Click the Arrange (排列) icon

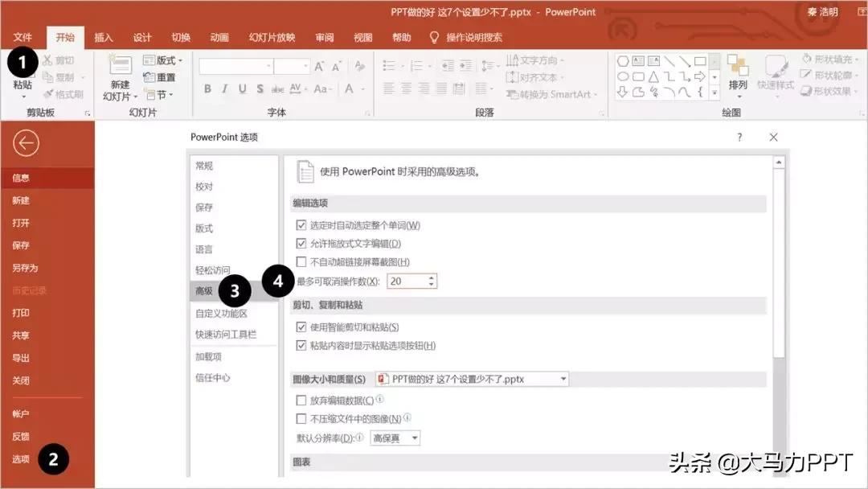click(738, 65)
